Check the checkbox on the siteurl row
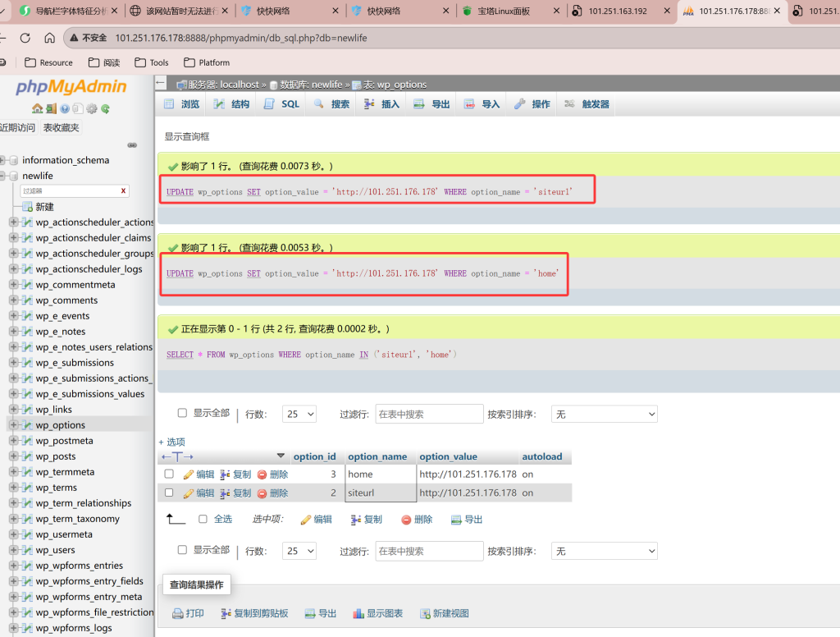 (x=168, y=493)
